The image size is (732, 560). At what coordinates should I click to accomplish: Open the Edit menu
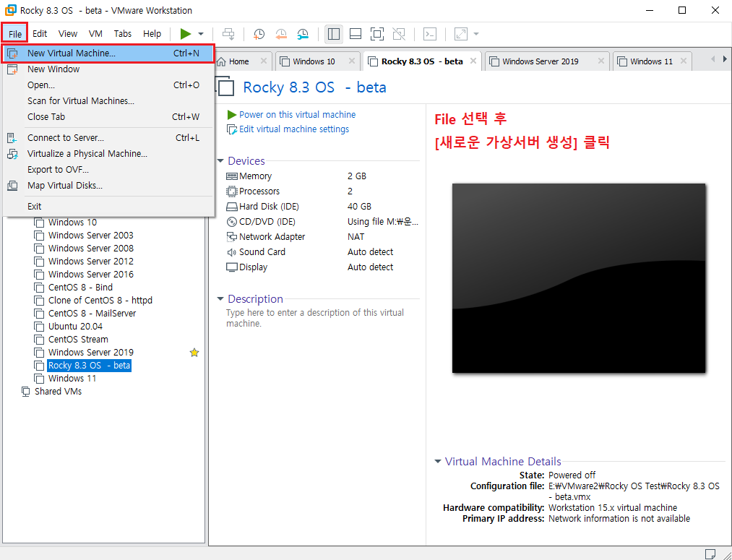[x=40, y=33]
